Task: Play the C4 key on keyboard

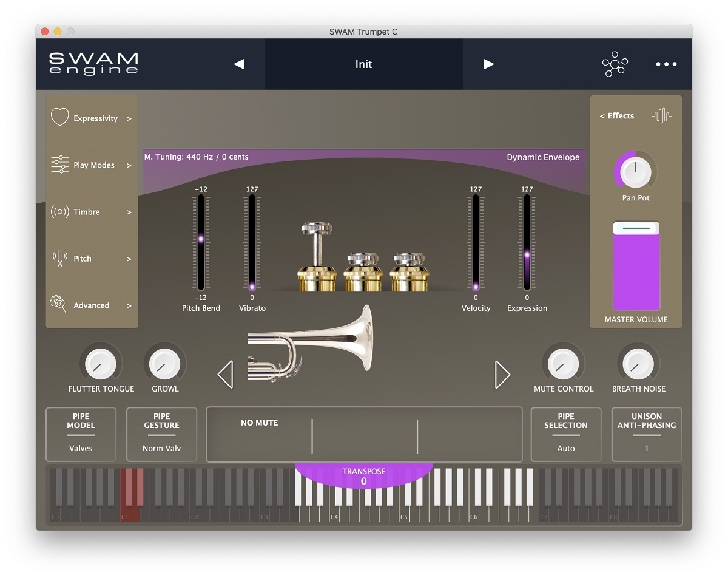Action: [334, 514]
